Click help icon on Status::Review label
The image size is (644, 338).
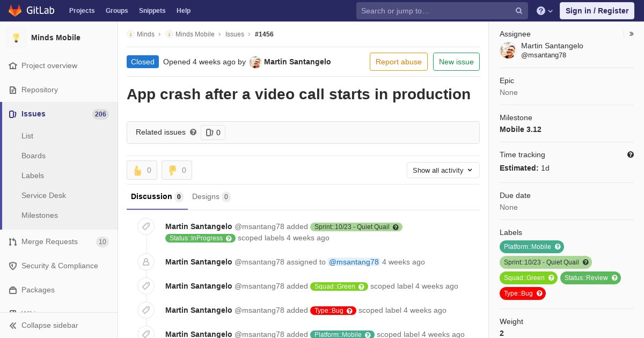(x=614, y=278)
